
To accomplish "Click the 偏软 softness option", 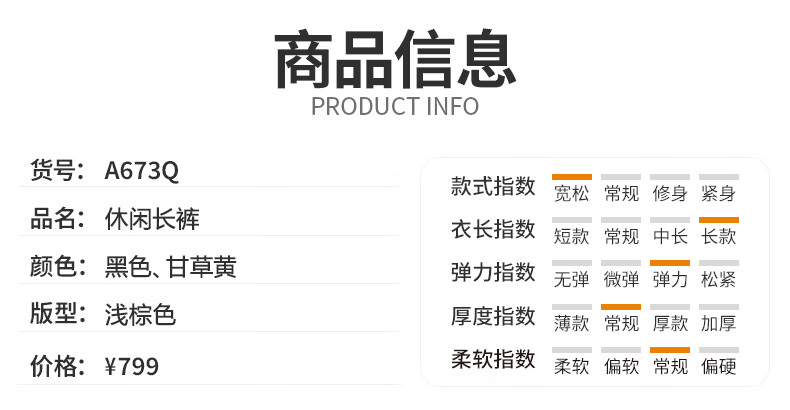I will tap(621, 366).
